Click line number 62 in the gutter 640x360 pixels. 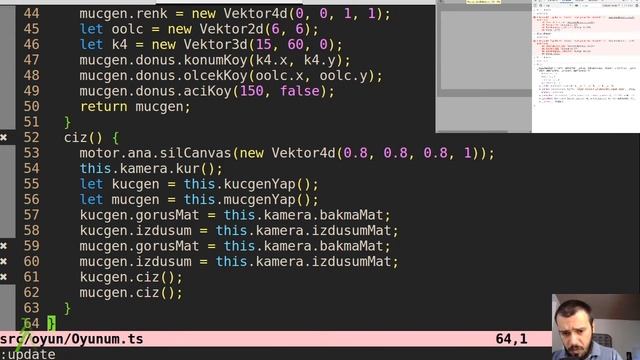pyautogui.click(x=31, y=293)
